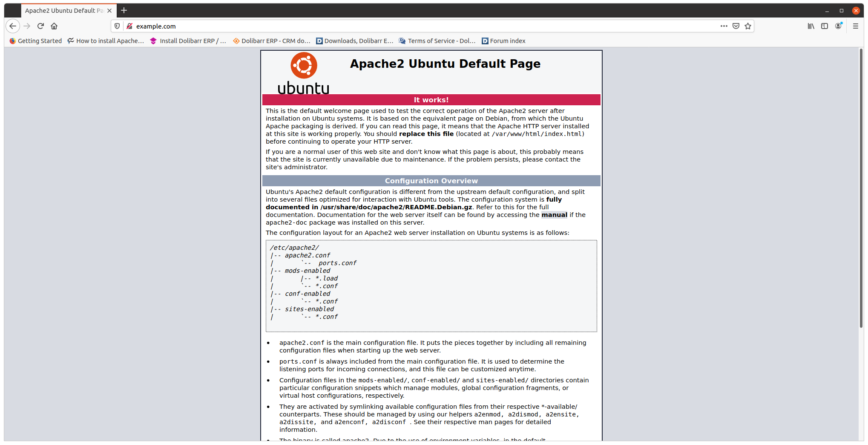The image size is (868, 445).
Task: View insecure connection padlock details
Action: pos(129,26)
